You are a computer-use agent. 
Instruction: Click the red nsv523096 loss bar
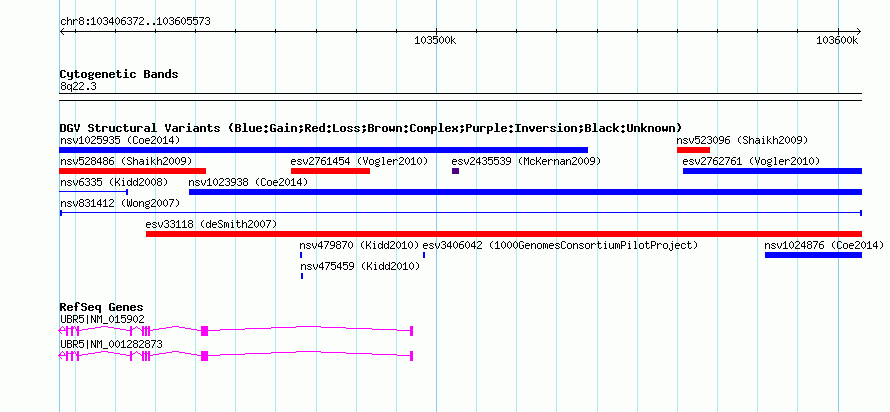coord(693,150)
